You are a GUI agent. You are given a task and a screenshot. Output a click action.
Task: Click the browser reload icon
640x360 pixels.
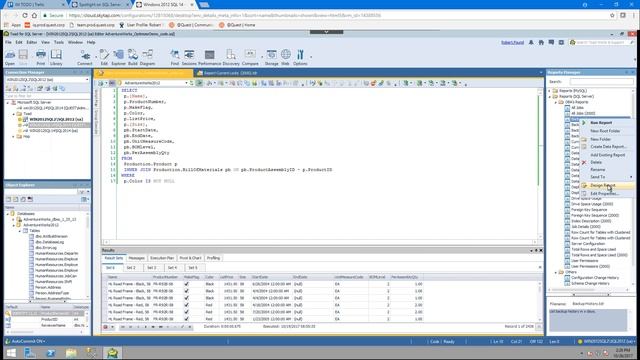click(25, 15)
